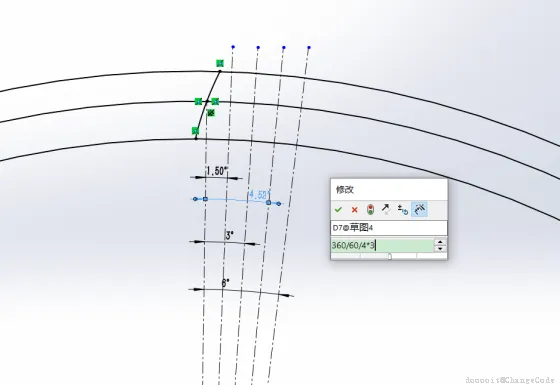Screen dimensions: 560x386
Task: Click the dark green relation marker below middle arc
Action: click(x=211, y=113)
